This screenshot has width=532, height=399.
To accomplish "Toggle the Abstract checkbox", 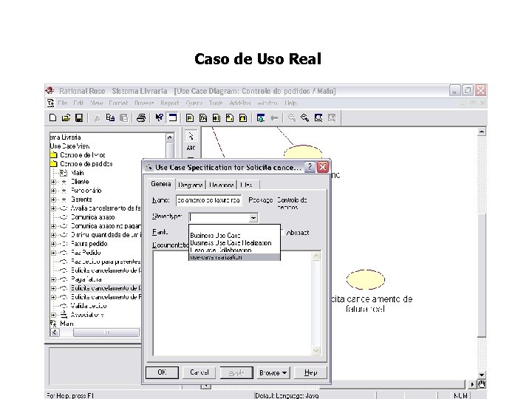I will 282,233.
